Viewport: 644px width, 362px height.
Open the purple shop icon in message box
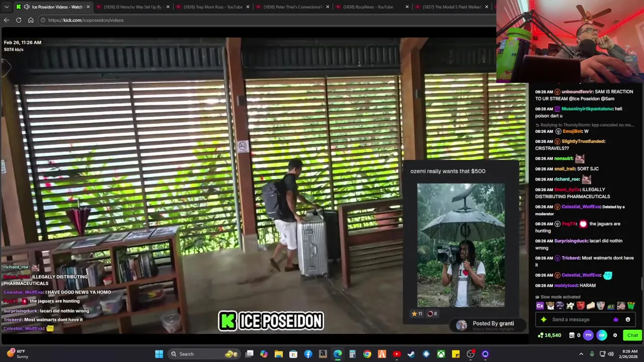tap(616, 319)
